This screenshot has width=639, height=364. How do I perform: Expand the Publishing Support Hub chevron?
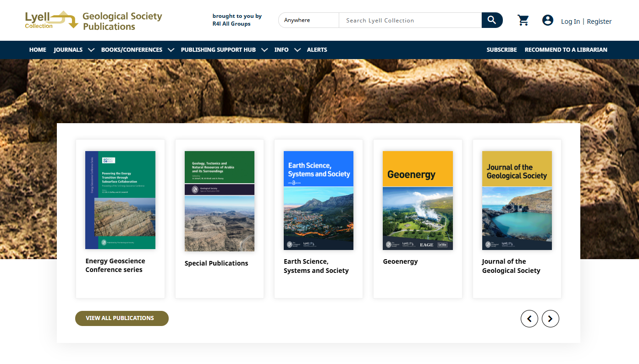[264, 50]
